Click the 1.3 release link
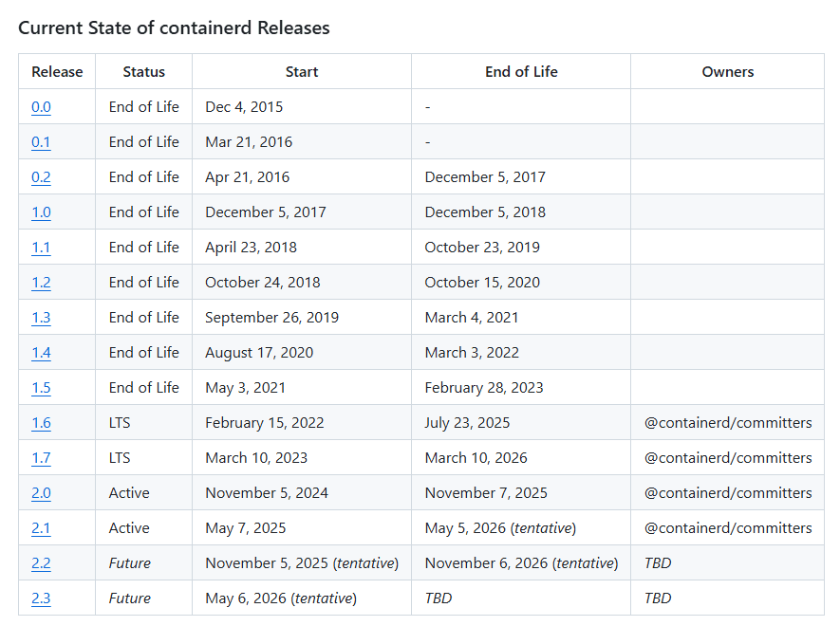The height and width of the screenshot is (626, 840). 41,318
